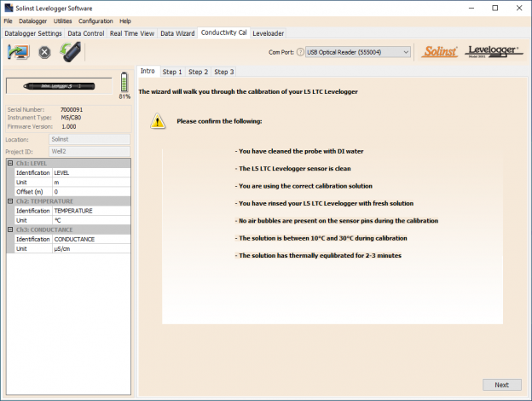The image size is (532, 401).
Task: Open the Datalogger menu
Action: 32,20
